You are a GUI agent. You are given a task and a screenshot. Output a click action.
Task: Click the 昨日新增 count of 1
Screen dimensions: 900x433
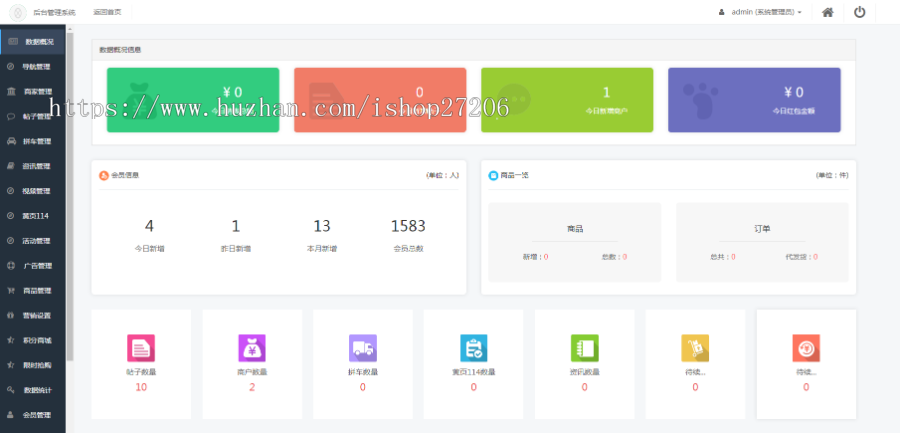coord(235,226)
